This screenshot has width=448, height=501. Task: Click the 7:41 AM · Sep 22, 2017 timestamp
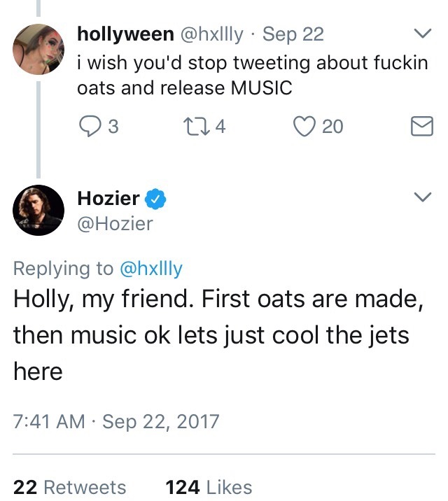116,422
